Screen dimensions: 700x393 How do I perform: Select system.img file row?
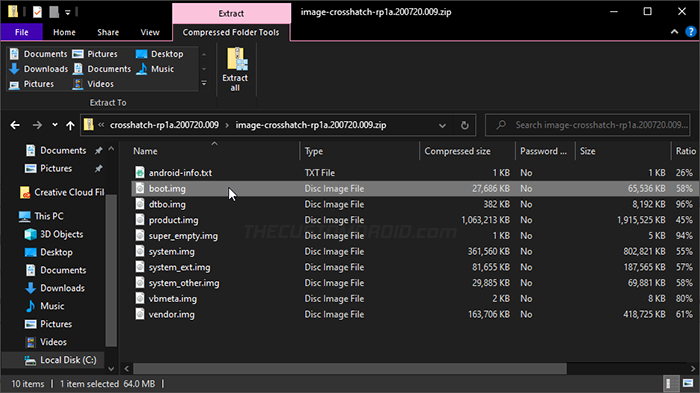(x=415, y=251)
